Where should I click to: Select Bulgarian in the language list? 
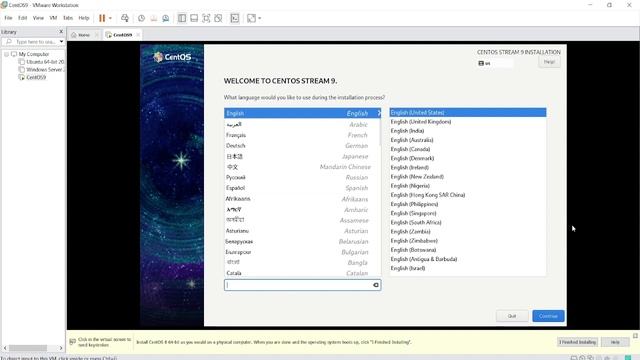[302, 252]
